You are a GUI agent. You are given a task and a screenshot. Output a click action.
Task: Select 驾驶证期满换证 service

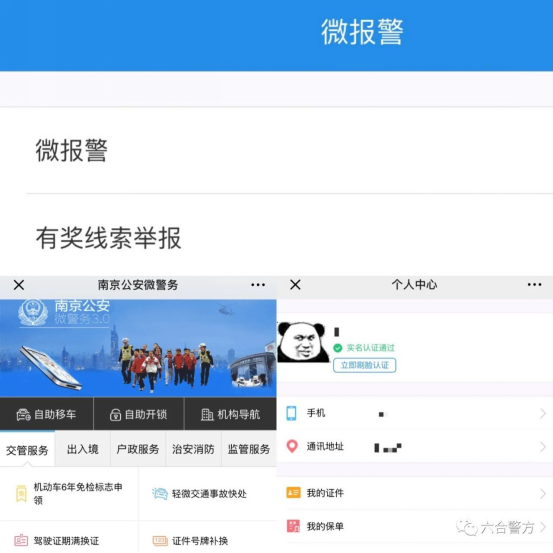[x=69, y=540]
